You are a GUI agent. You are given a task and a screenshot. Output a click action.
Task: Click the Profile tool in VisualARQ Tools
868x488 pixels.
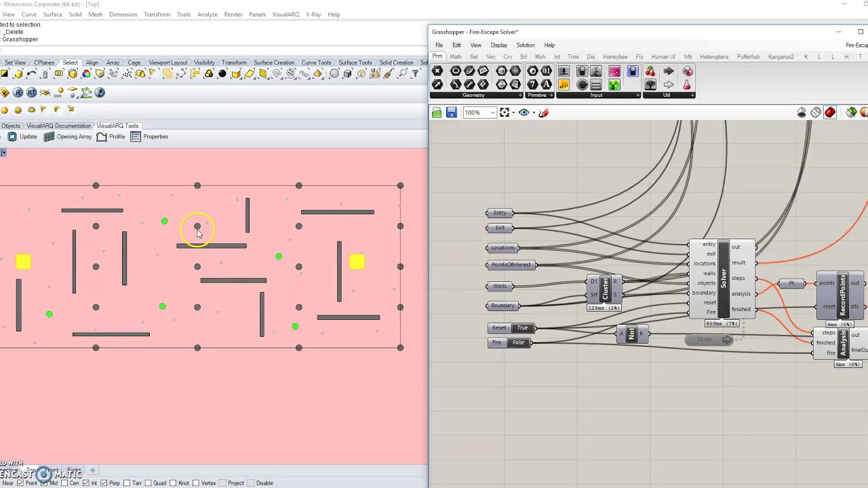tap(111, 137)
